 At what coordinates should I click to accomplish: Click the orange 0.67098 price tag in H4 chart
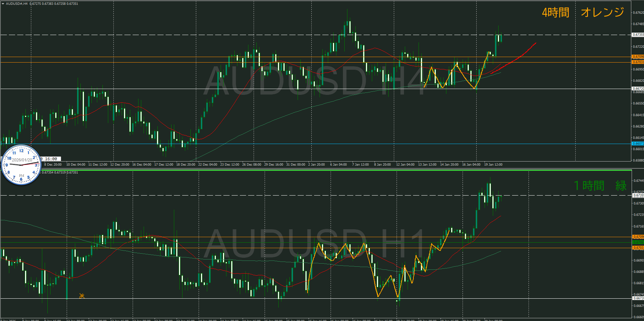click(x=638, y=57)
